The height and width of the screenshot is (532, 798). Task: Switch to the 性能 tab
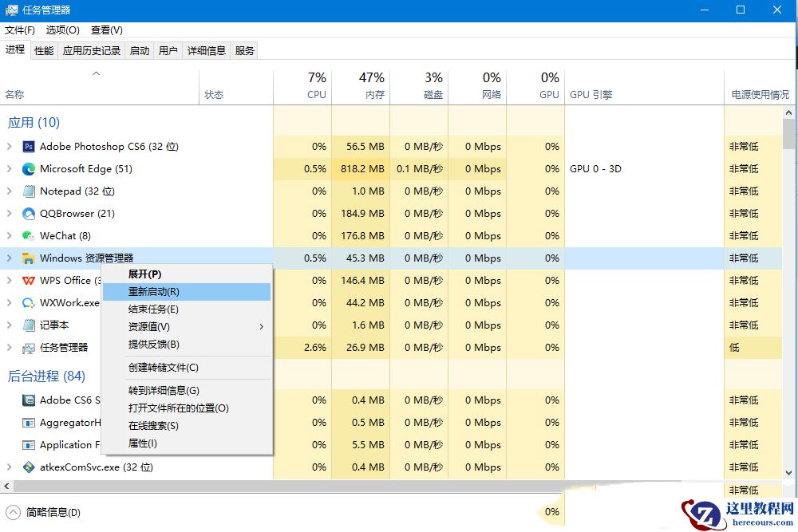43,49
